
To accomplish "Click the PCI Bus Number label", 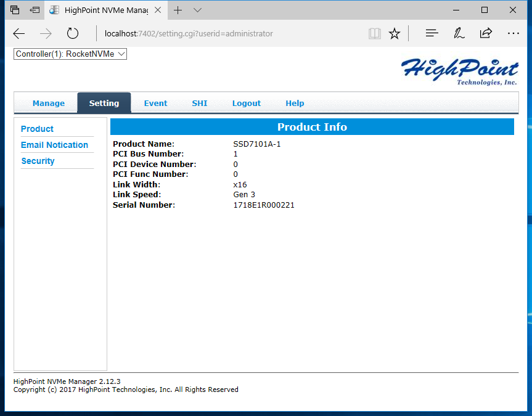I will [149, 154].
